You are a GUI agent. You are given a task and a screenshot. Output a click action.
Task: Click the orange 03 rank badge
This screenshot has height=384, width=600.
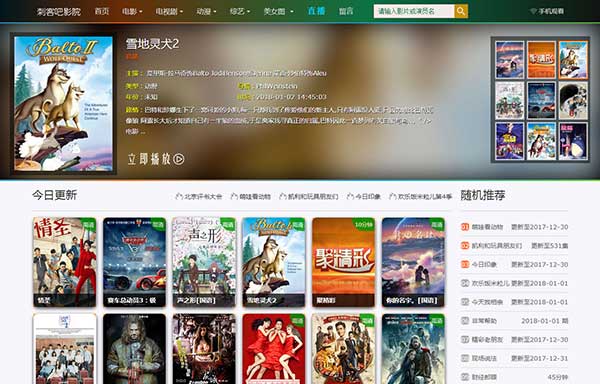coord(465,264)
